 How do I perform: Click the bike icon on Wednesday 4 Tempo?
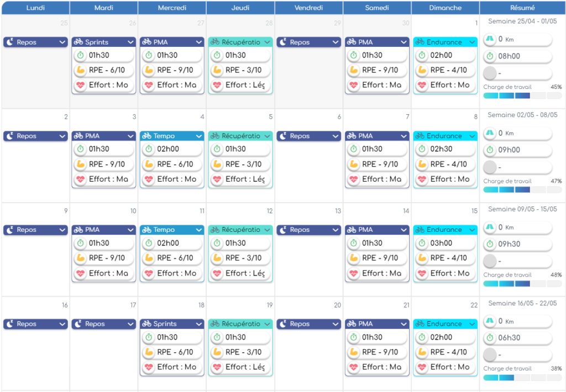[146, 136]
